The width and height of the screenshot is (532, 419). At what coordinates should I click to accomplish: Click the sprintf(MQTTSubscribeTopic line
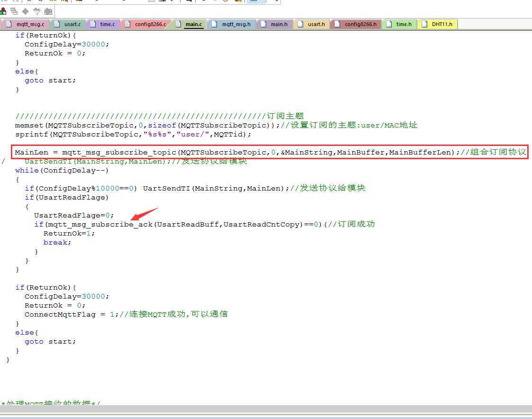(x=133, y=135)
